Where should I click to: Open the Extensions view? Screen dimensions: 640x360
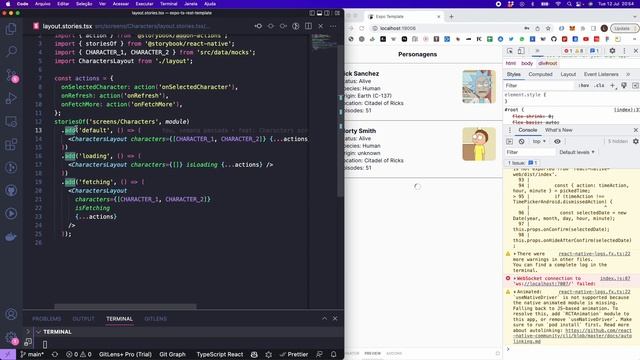point(11,144)
